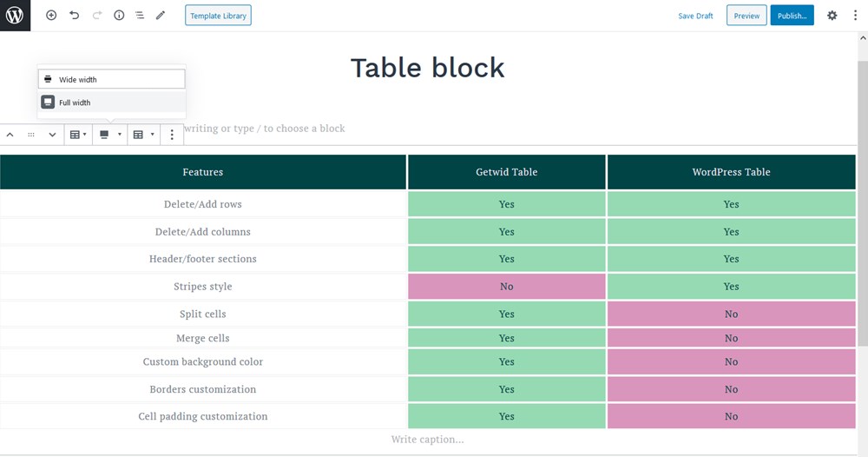Click Getwid Yes cell in Delete/Add rows row
The image size is (868, 457).
[x=507, y=204]
